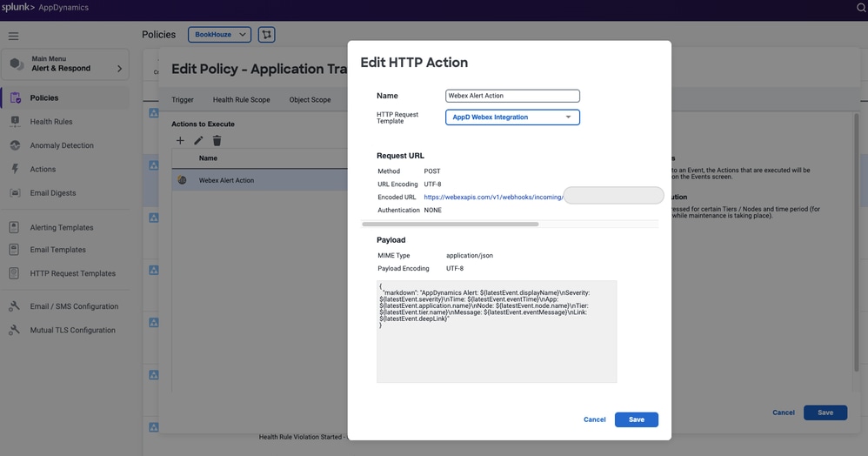Click the webexapis.com encoded URL link
Viewport: 868px width, 456px height.
(x=493, y=198)
